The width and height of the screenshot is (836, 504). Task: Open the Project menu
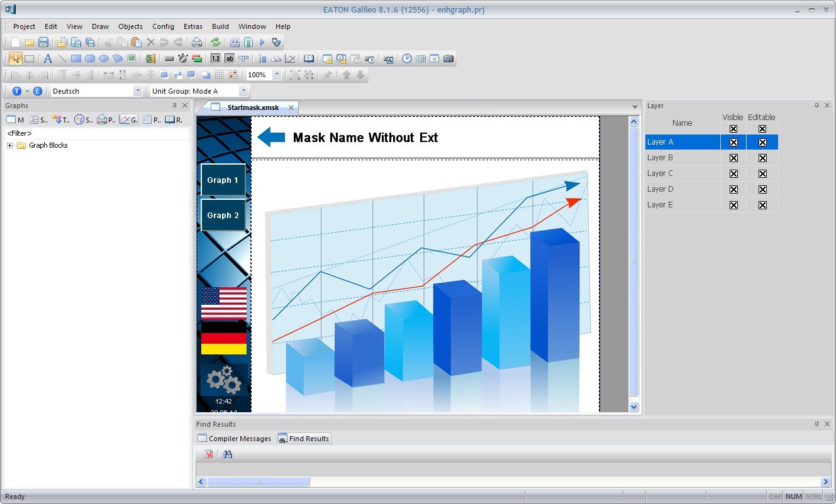(x=24, y=26)
